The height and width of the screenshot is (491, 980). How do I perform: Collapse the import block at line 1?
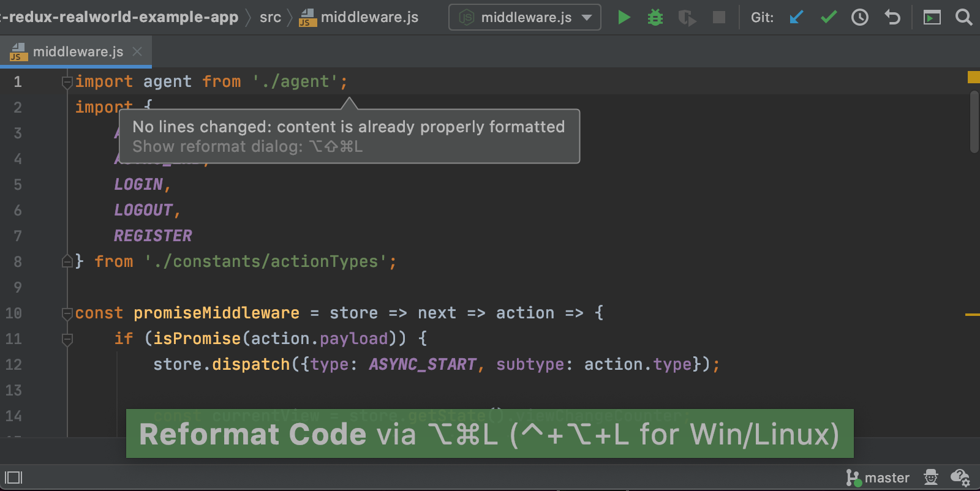pos(67,82)
